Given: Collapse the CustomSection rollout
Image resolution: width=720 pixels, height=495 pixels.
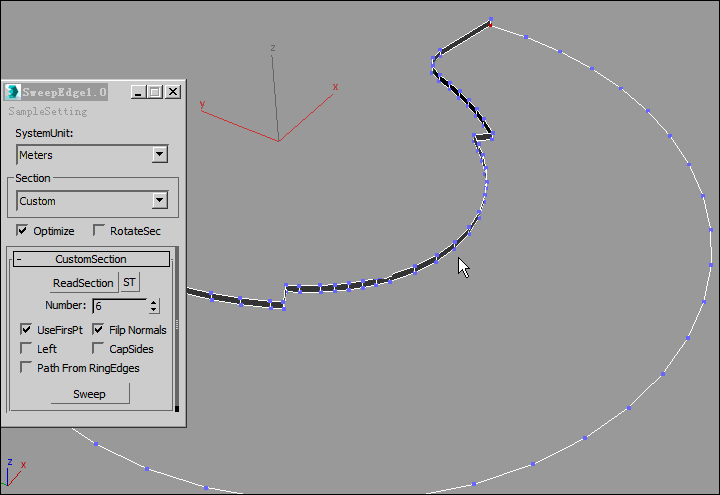Looking at the screenshot, I should tap(91, 259).
